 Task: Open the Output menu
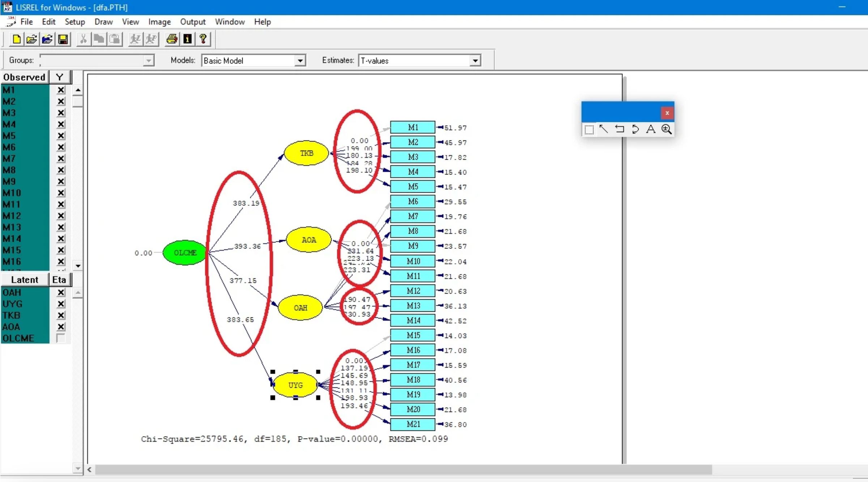(x=192, y=22)
